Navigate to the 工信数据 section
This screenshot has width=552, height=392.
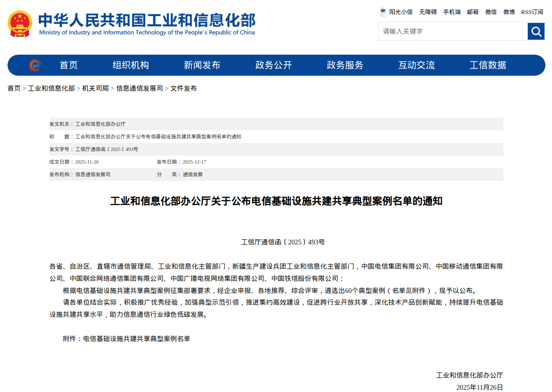tap(488, 65)
